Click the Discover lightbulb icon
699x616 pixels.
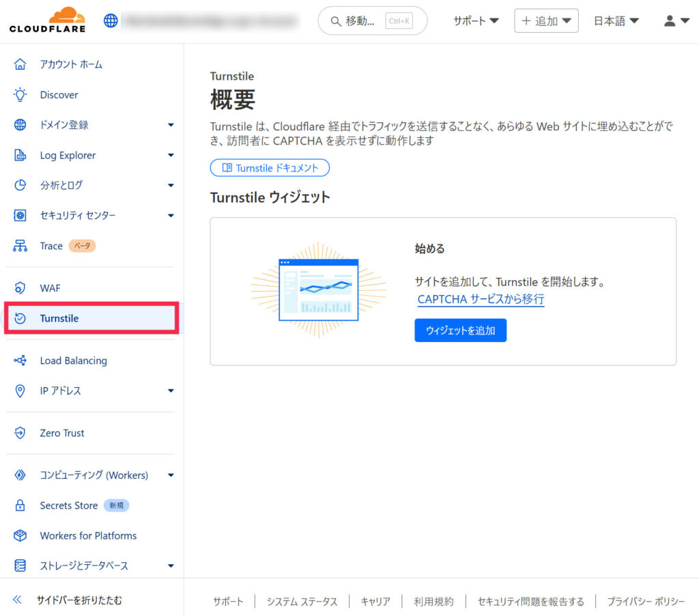pyautogui.click(x=20, y=95)
